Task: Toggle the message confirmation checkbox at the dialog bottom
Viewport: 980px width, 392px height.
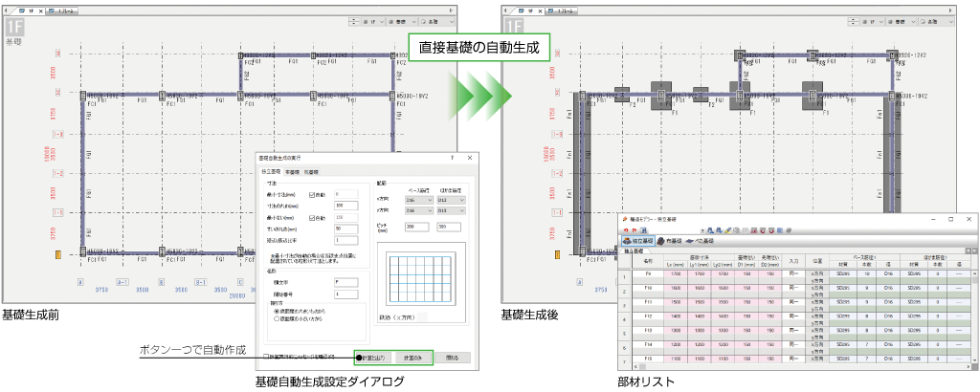Action: tap(266, 357)
